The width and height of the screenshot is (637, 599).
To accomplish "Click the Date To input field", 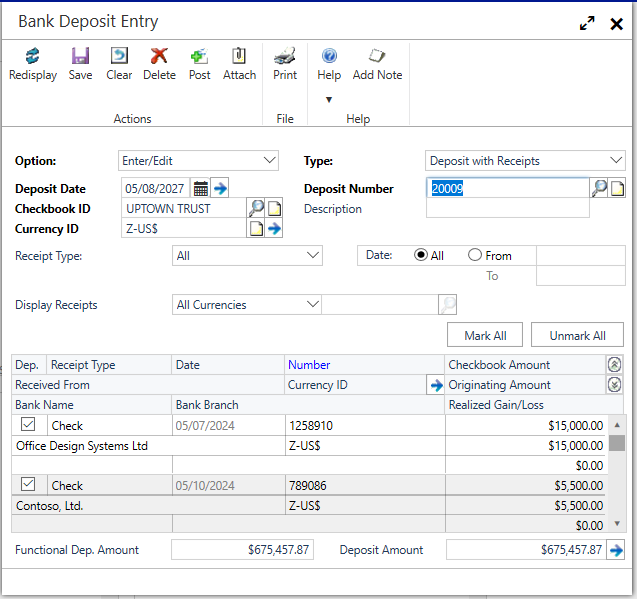I will pos(581,276).
